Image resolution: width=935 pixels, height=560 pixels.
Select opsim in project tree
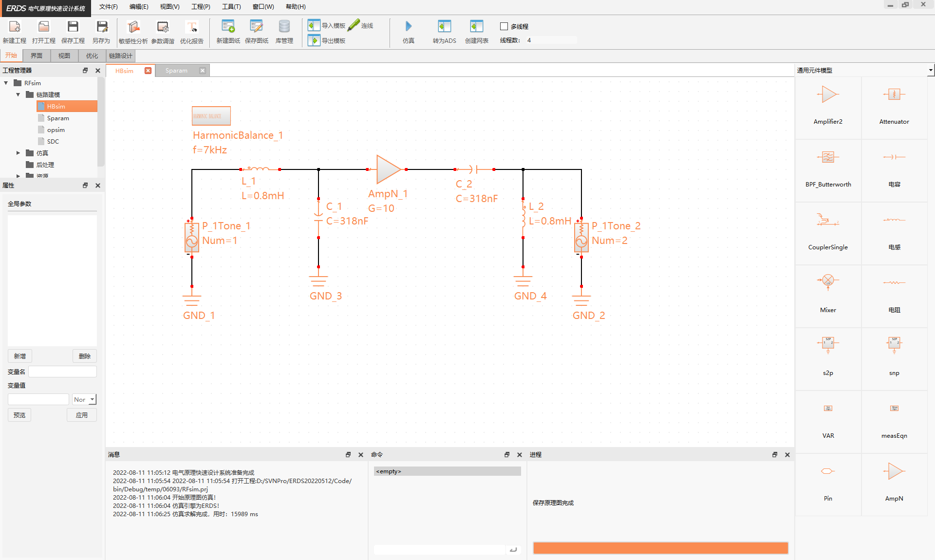click(x=56, y=130)
